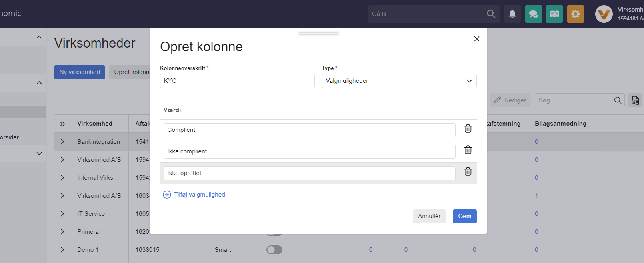644x263 pixels.
Task: Click the export file icon beside search
Action: (635, 100)
